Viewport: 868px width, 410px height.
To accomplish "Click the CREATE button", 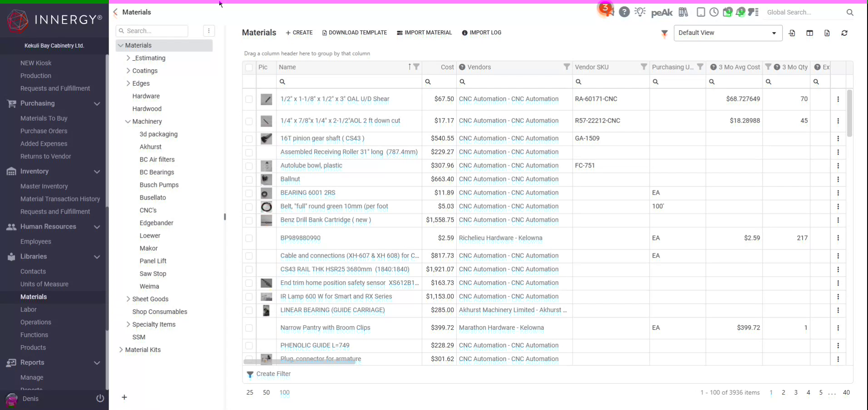I will [299, 33].
